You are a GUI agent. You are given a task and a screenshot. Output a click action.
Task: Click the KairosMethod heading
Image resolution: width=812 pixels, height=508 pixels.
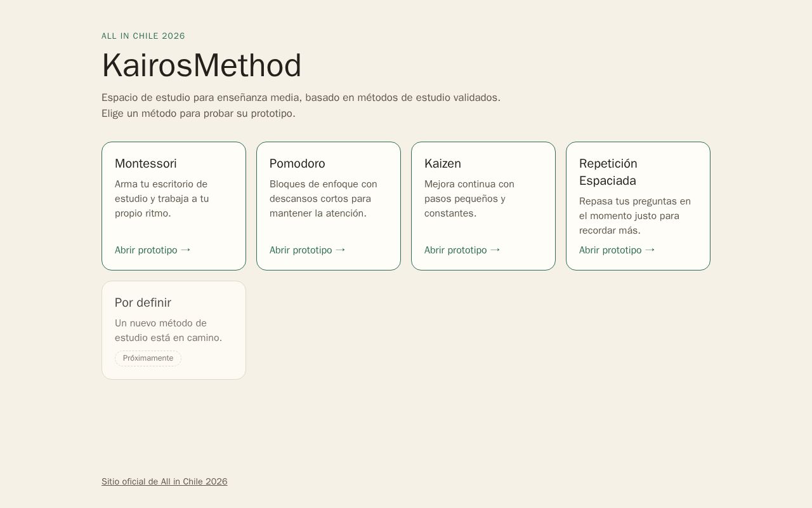pos(202,65)
